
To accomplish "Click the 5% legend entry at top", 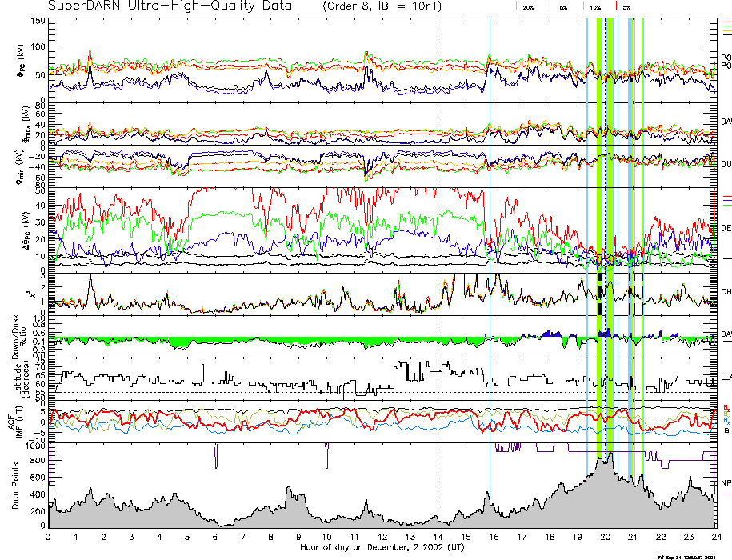I will pyautogui.click(x=627, y=6).
